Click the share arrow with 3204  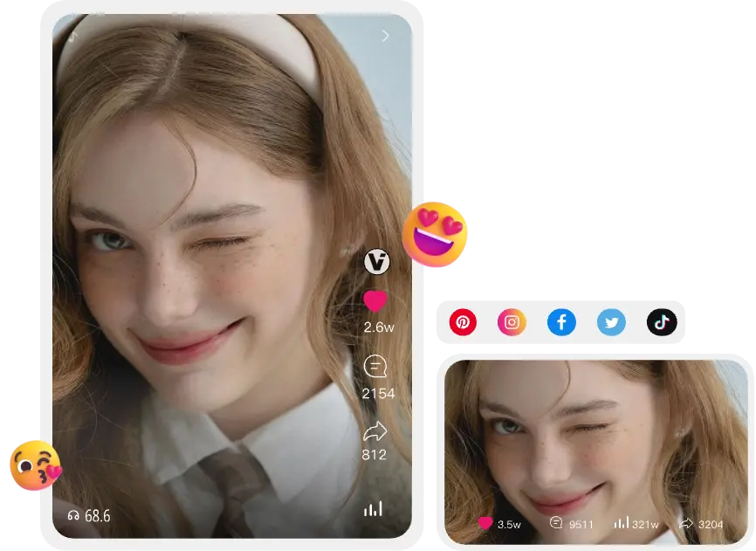pos(686,524)
